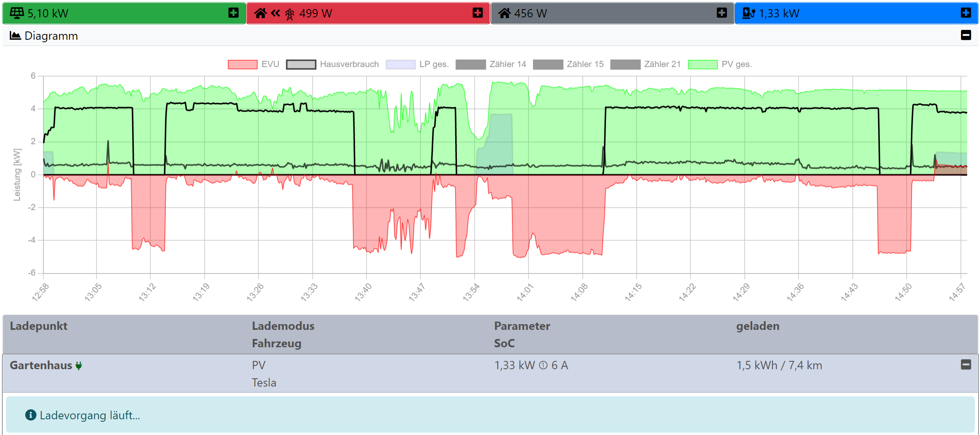Click the Gartenhaus charge point name
980x435 pixels.
click(41, 365)
